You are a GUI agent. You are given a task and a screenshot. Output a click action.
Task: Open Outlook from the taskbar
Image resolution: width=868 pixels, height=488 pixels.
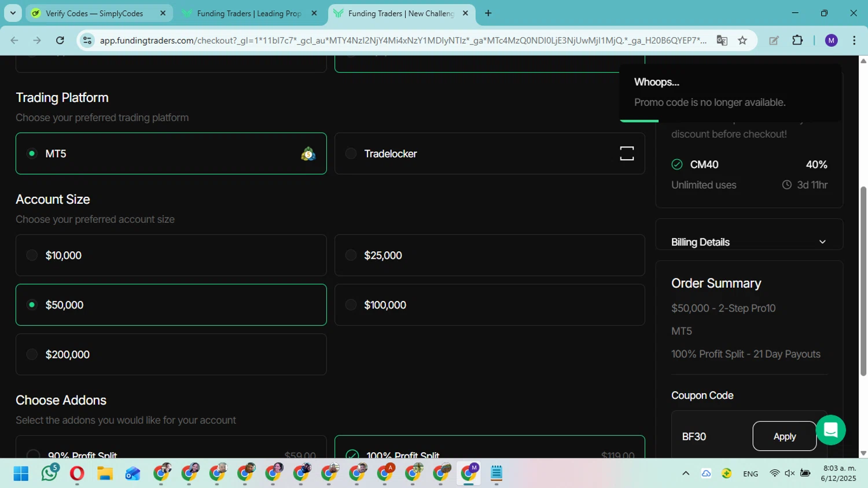(x=133, y=474)
